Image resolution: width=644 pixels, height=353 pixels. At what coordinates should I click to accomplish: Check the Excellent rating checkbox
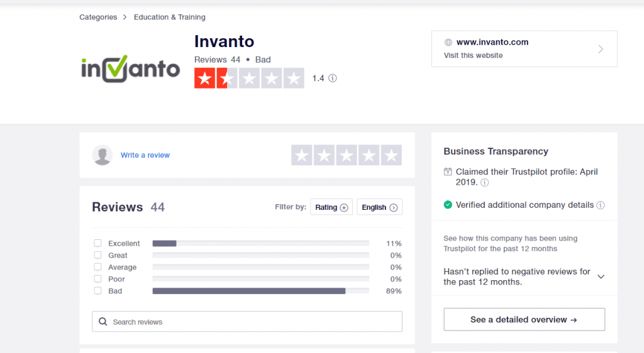point(97,243)
